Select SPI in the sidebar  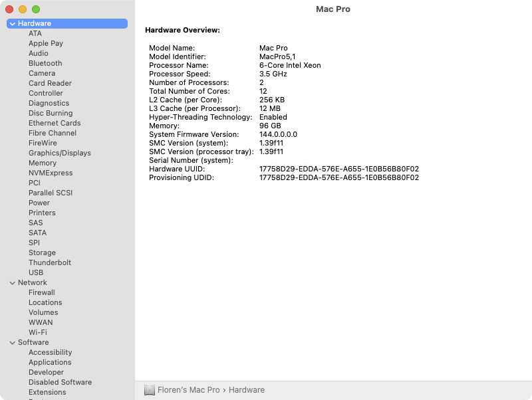(x=34, y=243)
